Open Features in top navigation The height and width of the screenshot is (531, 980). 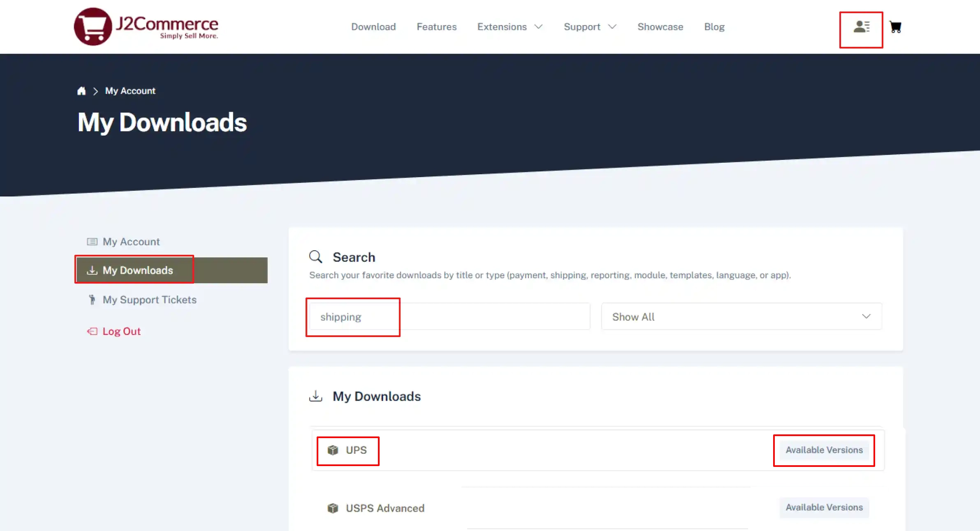pos(436,27)
